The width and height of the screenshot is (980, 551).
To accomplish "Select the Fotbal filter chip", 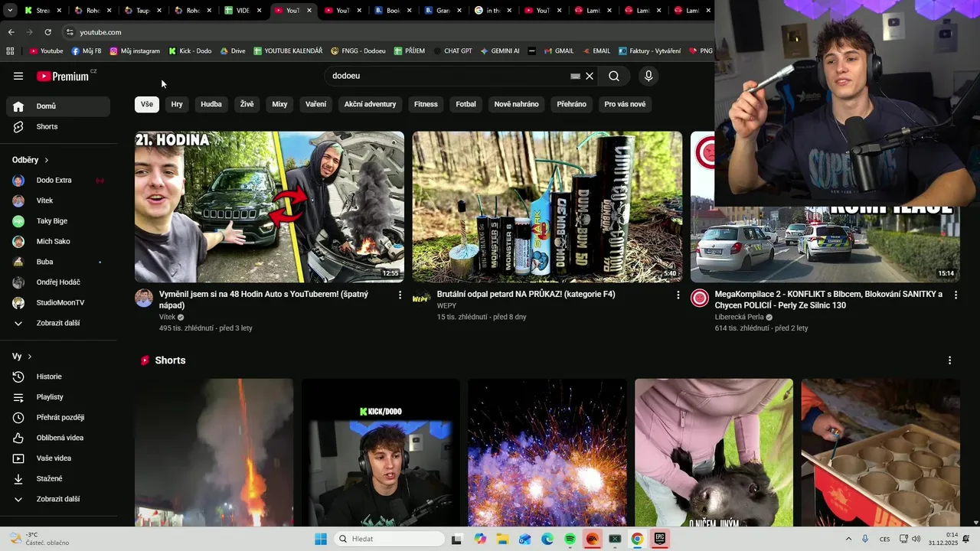I will click(465, 104).
